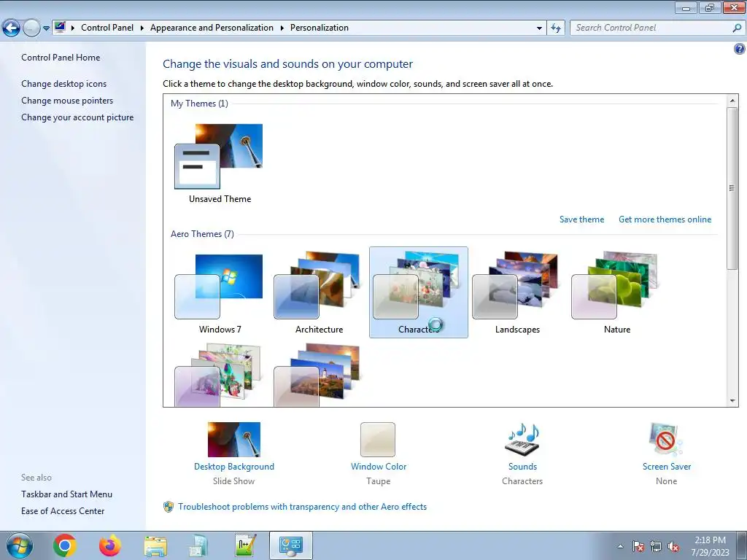Open Taskbar and Start Menu link
The height and width of the screenshot is (560, 747).
coord(66,494)
